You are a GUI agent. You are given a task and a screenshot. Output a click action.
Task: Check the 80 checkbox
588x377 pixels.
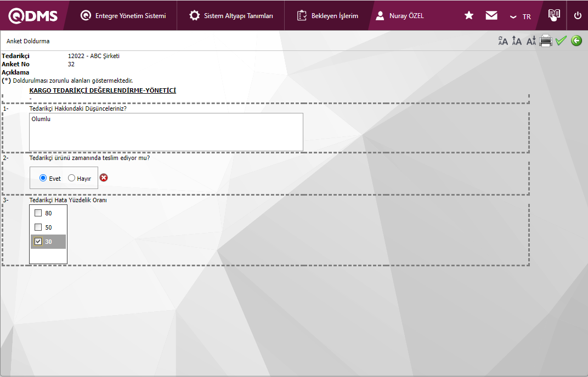[x=38, y=213]
